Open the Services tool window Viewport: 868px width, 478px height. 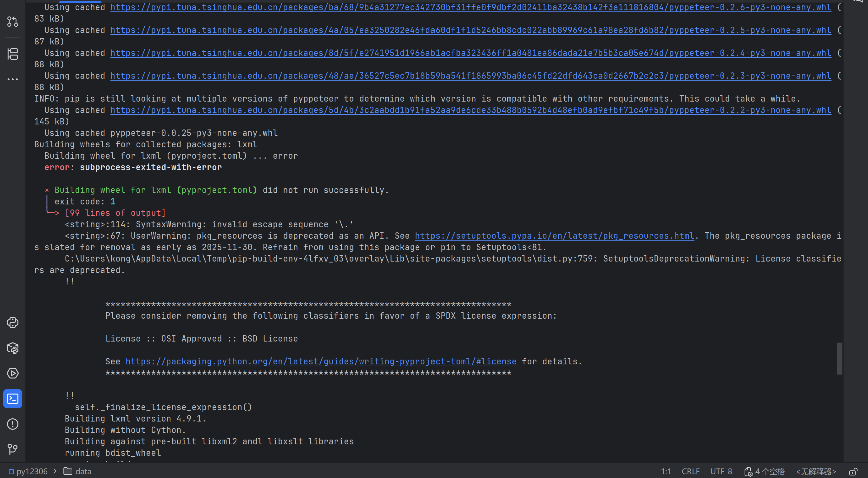tap(12, 373)
